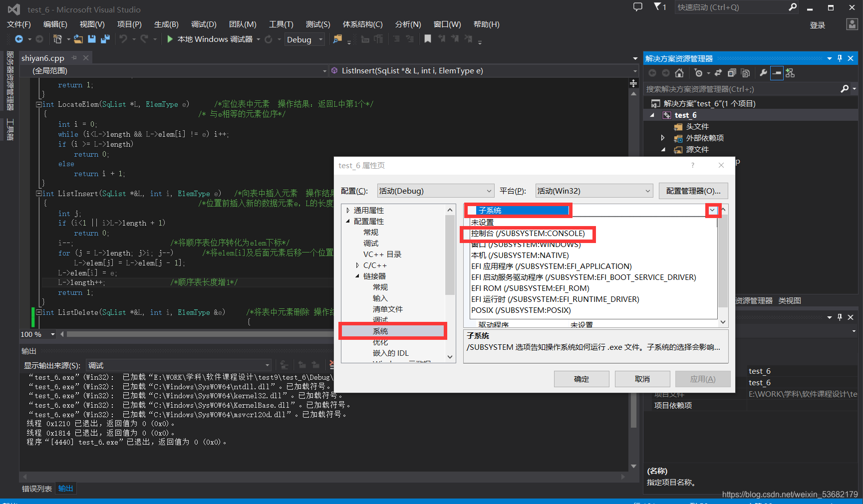Select 控制台 (/SUBSYSTEM:CONSOLE) option
863x504 pixels.
(528, 234)
